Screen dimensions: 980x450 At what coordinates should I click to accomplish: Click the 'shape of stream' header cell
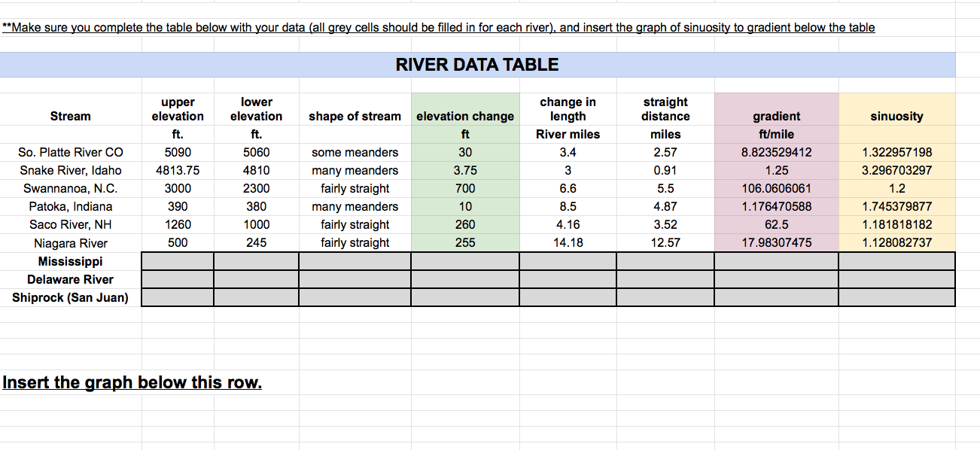point(354,116)
